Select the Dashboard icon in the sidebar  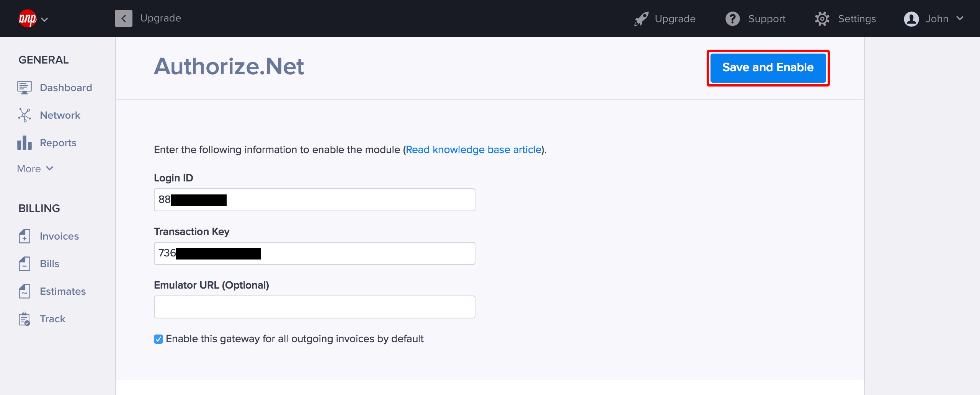point(24,87)
